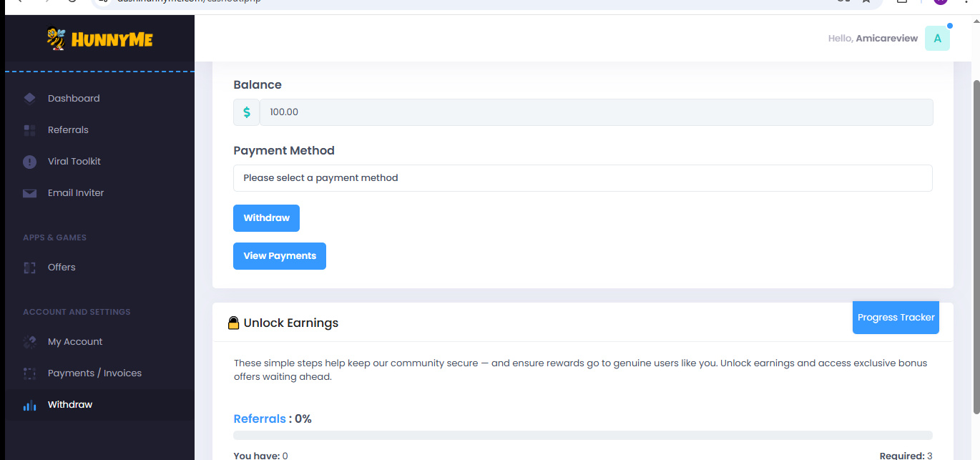
Task: Click the My Account sidebar icon
Action: 29,342
